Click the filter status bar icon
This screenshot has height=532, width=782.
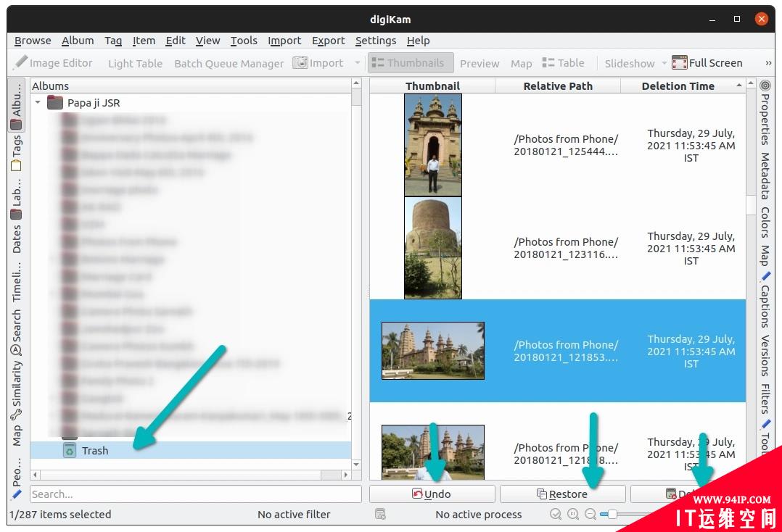pyautogui.click(x=381, y=514)
